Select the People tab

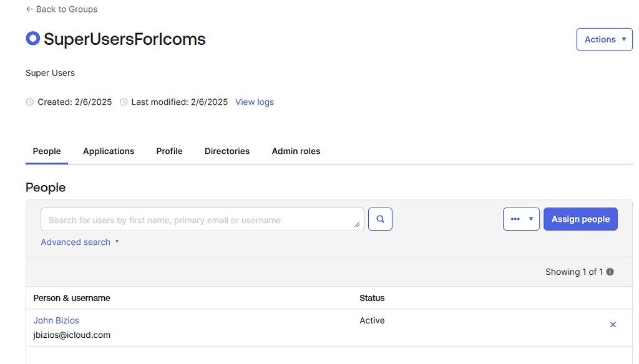pos(47,151)
